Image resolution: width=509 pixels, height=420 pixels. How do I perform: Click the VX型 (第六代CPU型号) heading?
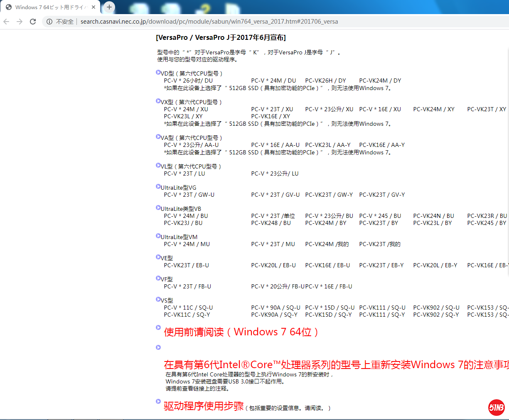pos(192,102)
